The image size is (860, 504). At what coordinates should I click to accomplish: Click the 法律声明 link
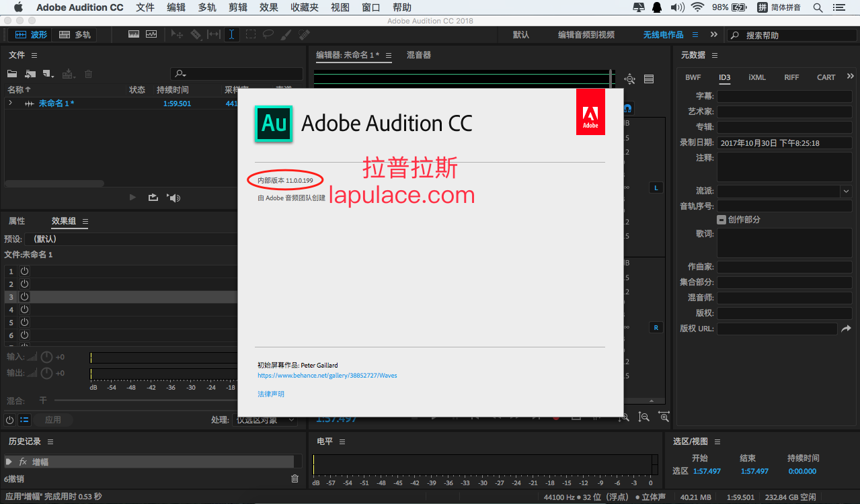271,394
